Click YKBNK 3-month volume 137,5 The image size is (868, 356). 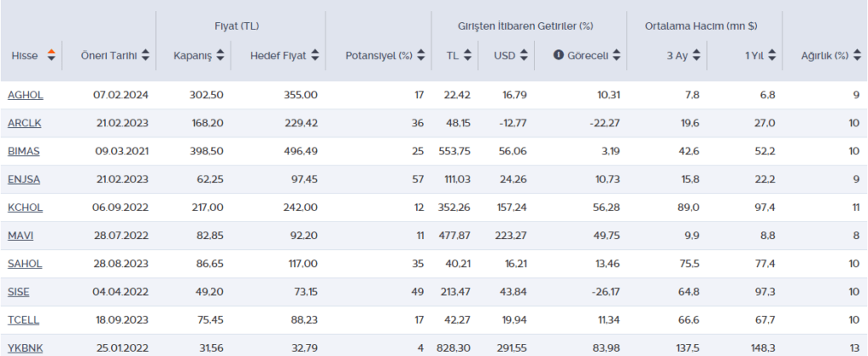687,348
